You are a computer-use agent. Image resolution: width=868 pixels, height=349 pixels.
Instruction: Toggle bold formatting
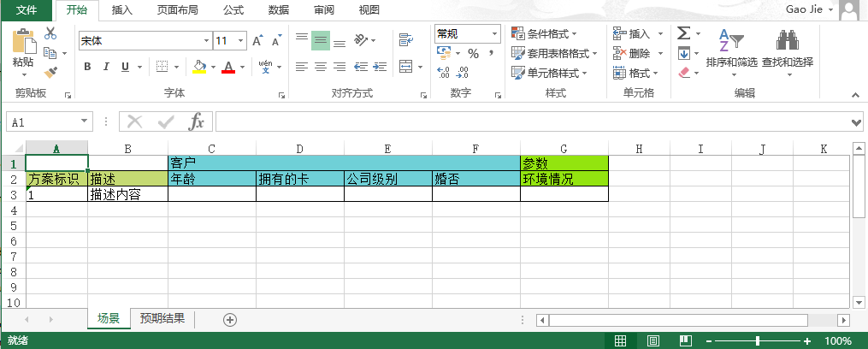[x=87, y=67]
